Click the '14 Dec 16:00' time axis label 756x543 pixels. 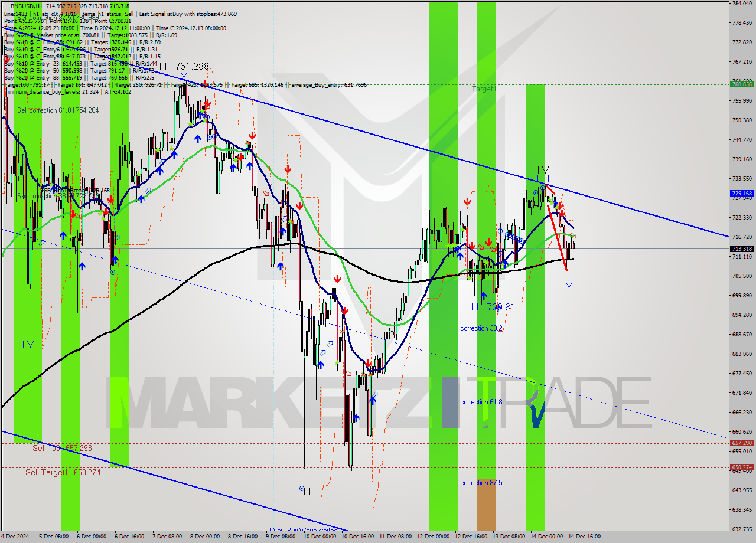584,537
